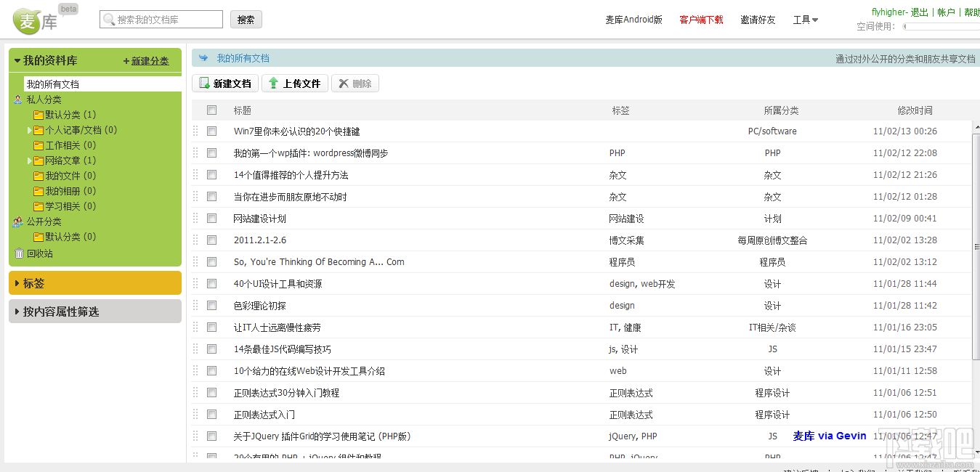
Task: Click the green upload arrow icon
Action: 274,84
